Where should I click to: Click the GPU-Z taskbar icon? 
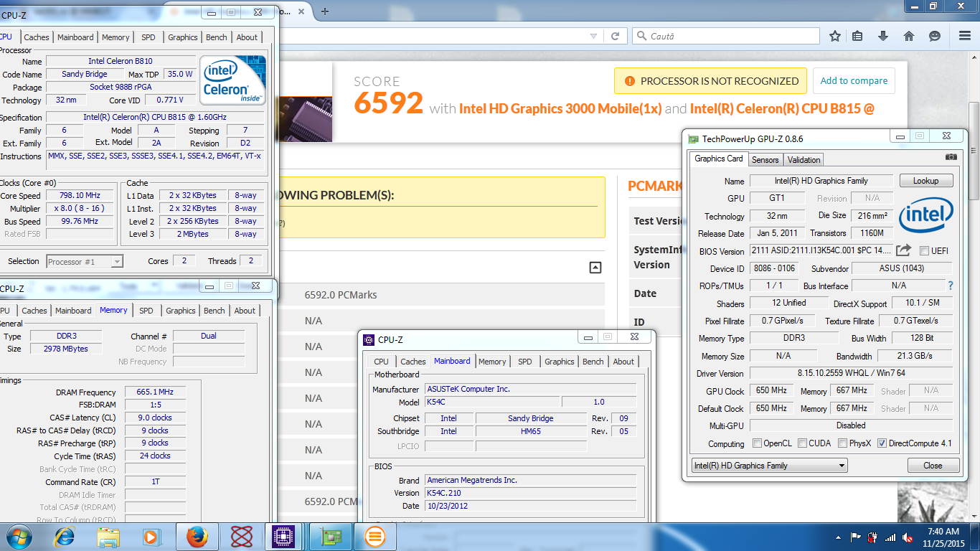[x=331, y=537]
